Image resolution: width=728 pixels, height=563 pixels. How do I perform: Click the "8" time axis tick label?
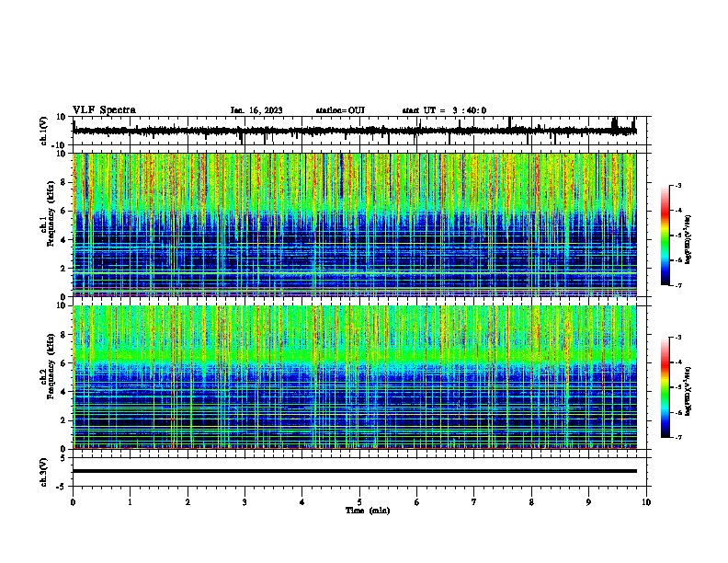[x=531, y=502]
